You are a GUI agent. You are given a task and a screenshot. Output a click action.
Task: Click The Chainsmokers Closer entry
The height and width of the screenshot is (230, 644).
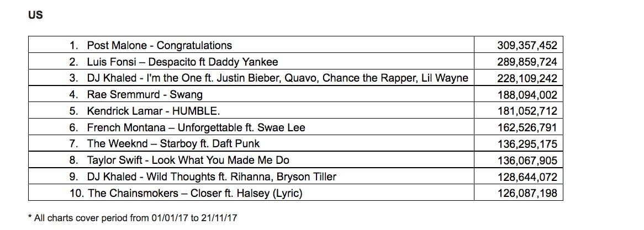(194, 194)
